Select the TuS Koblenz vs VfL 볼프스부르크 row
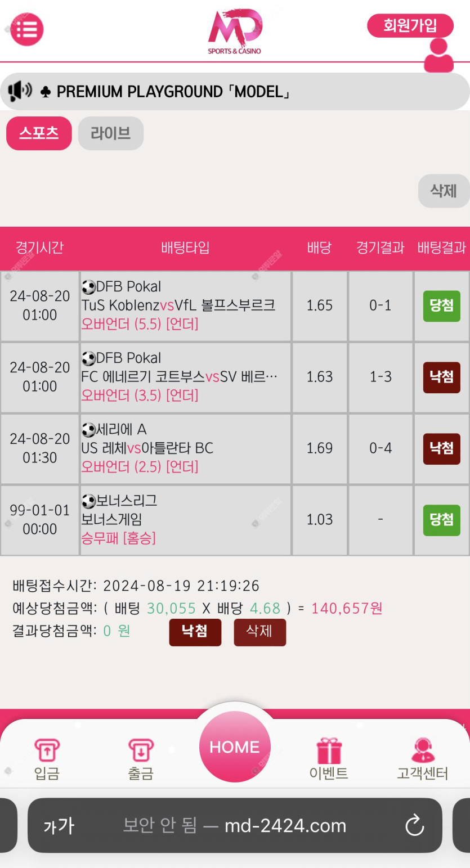This screenshot has width=470, height=868. coord(235,306)
